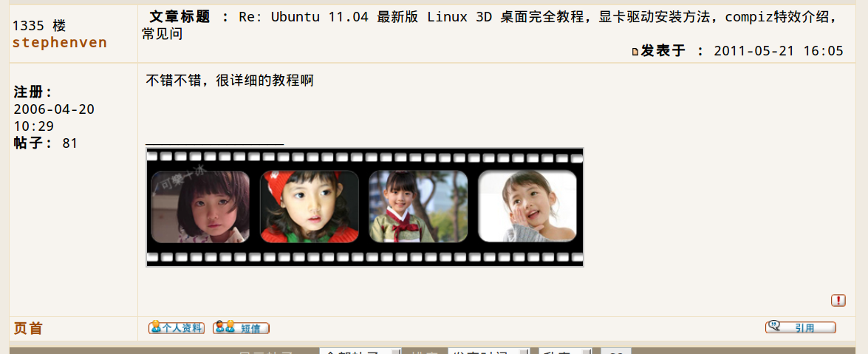Image resolution: width=868 pixels, height=354 pixels.
Task: Click the Go button beside the sort dropdowns
Action: 615,351
